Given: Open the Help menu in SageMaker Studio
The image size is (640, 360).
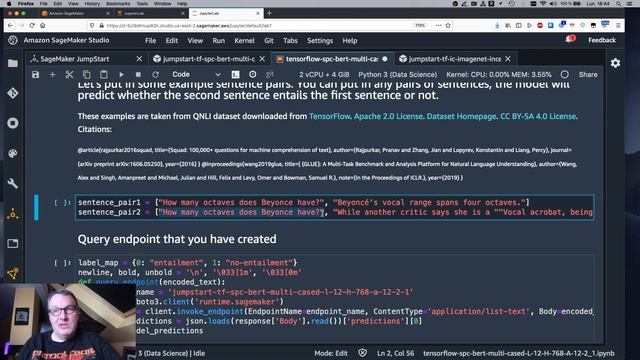Looking at the screenshot, I should click(350, 40).
